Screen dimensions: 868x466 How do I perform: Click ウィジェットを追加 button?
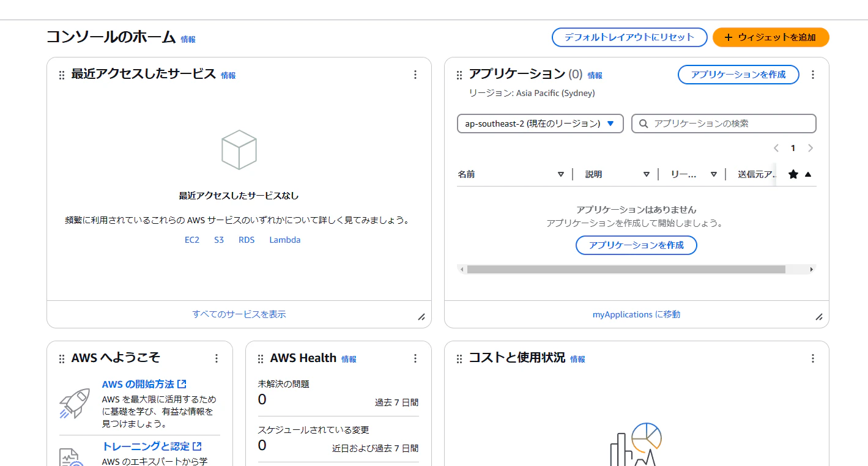point(771,37)
